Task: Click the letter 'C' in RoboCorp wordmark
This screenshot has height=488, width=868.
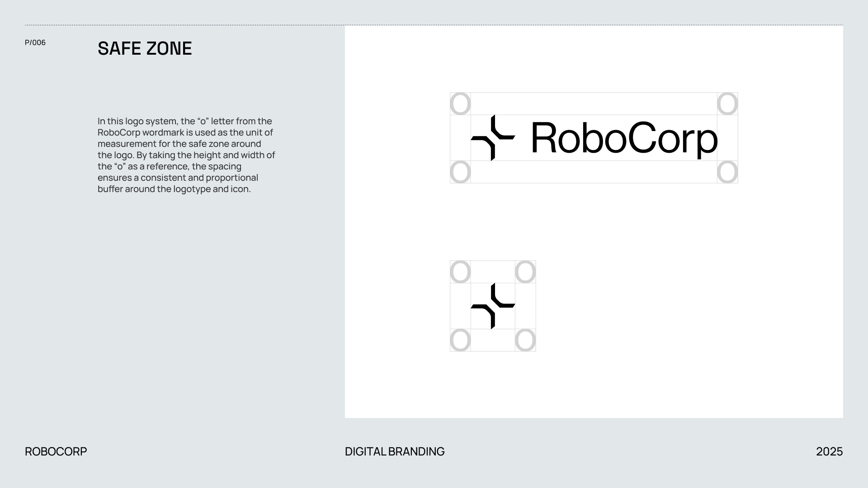Action: click(x=642, y=138)
